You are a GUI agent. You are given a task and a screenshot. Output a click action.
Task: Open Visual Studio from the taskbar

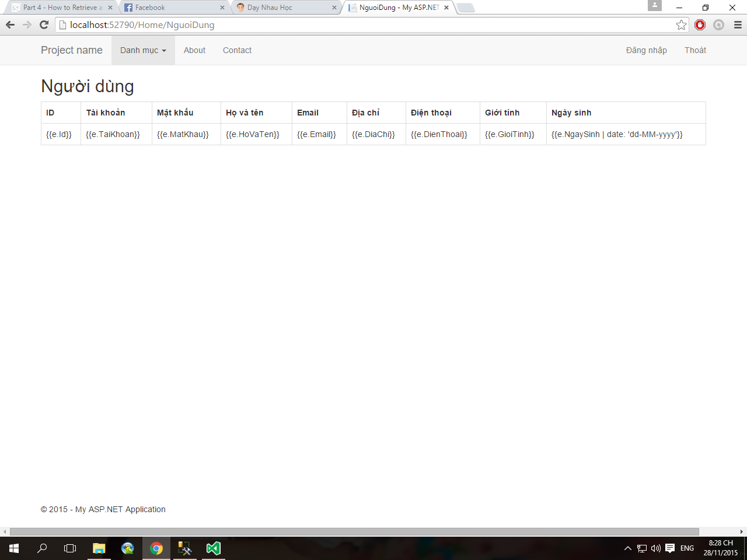tap(213, 548)
